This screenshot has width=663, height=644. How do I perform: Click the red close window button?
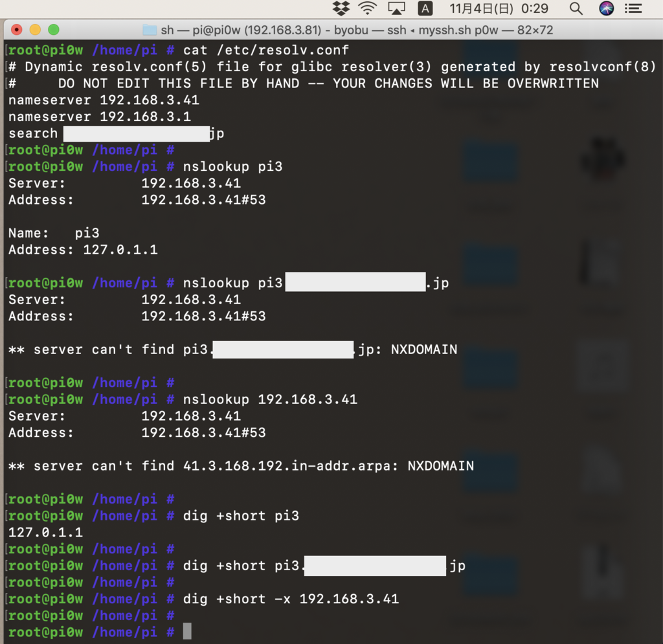16,30
